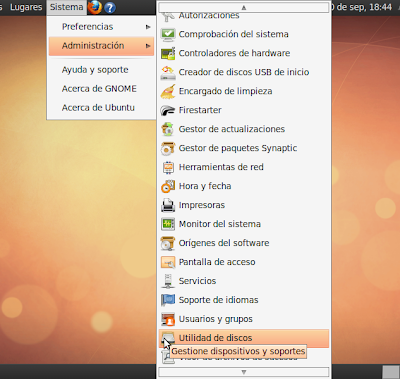Select Acerca de GNOME menu entry
Viewport: 400px width, 379px height.
pos(101,89)
